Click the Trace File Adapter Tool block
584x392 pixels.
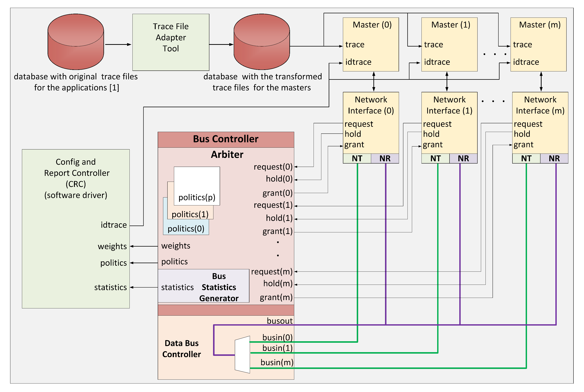(x=171, y=42)
